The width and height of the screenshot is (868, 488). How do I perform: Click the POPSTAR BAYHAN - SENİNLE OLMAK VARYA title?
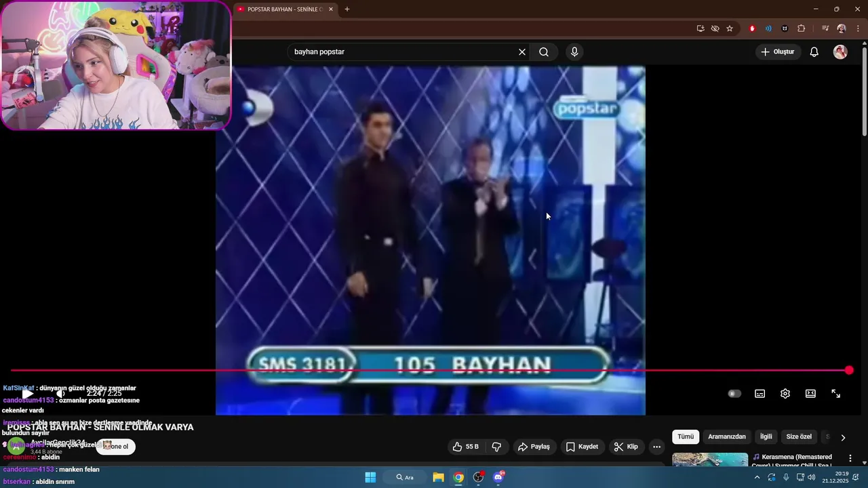pos(100,427)
